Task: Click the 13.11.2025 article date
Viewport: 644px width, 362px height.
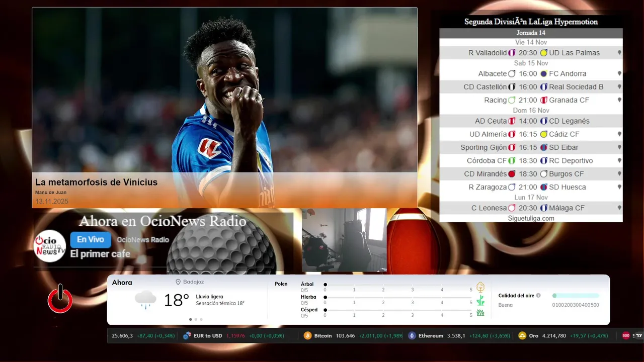Action: click(x=52, y=201)
